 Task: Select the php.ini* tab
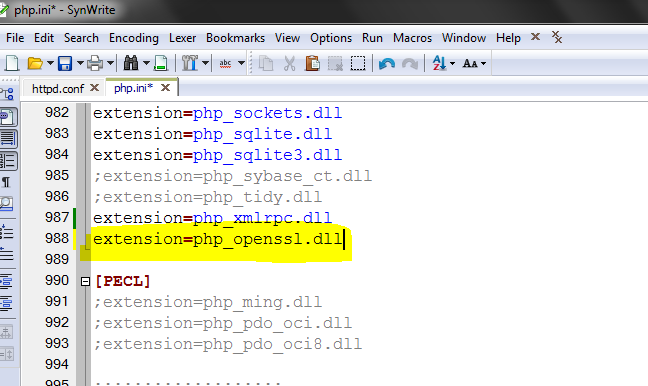(133, 88)
